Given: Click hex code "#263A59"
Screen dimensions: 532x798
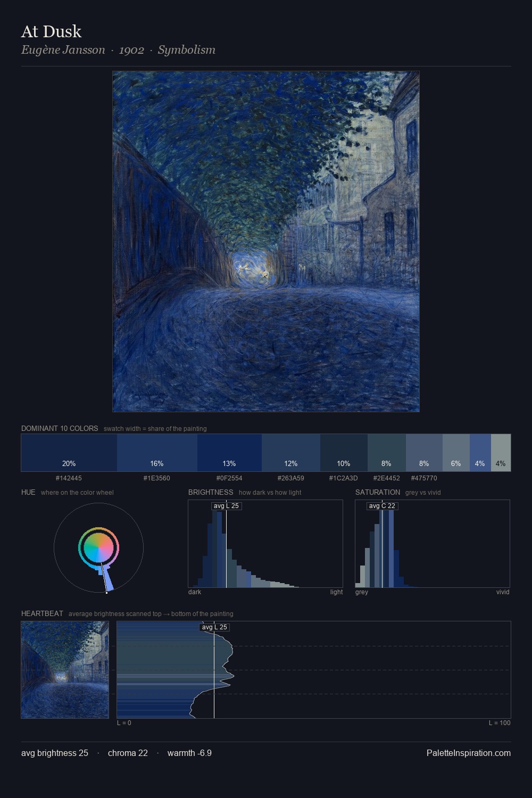Looking at the screenshot, I should click(291, 478).
